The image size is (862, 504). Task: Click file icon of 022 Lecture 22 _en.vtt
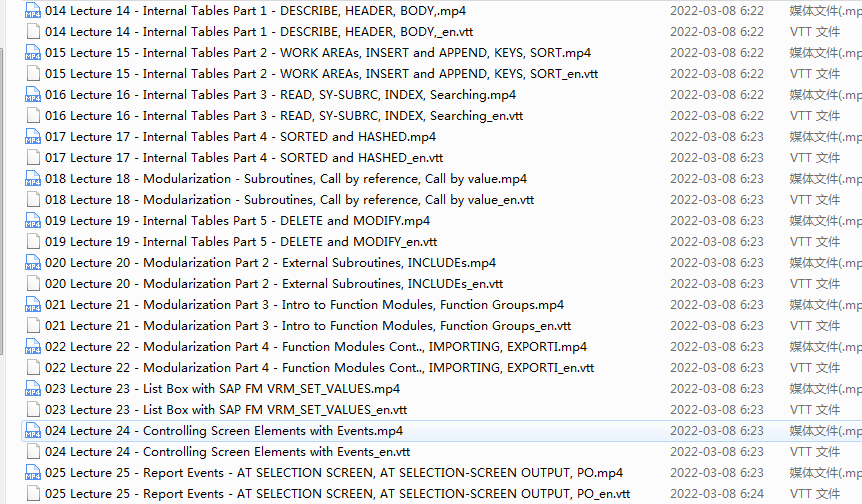tap(33, 367)
